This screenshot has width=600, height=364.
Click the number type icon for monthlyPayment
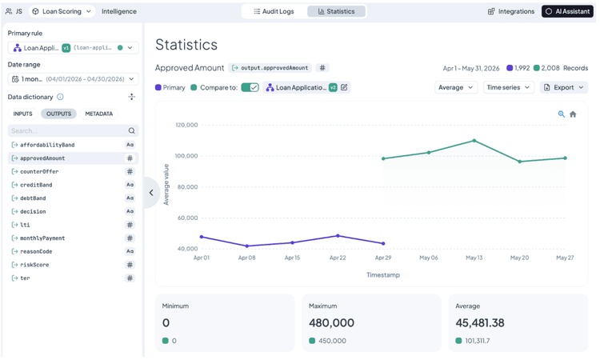[130, 238]
